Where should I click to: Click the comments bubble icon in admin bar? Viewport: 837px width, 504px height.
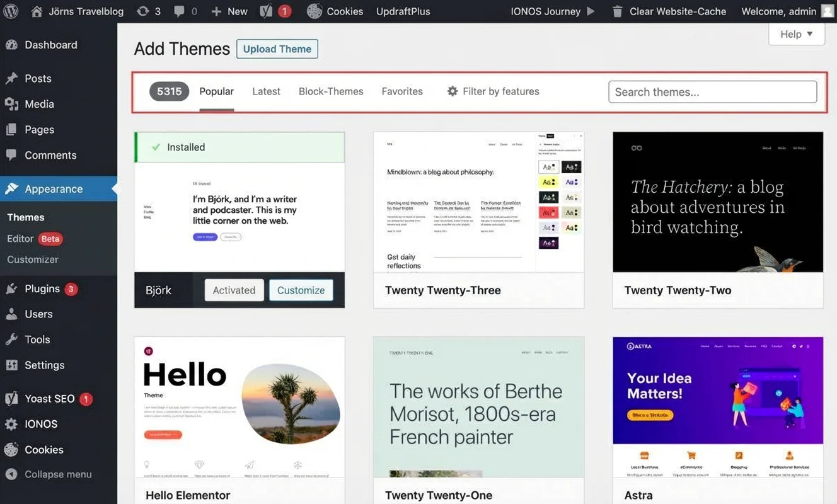[x=180, y=11]
